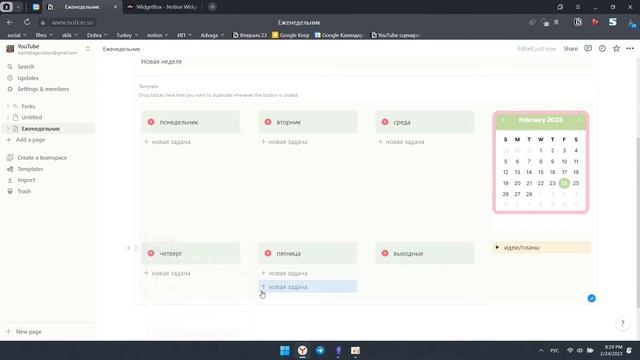The width and height of the screenshot is (640, 360).
Task: Expand the Untitled page tree
Action: [8, 117]
